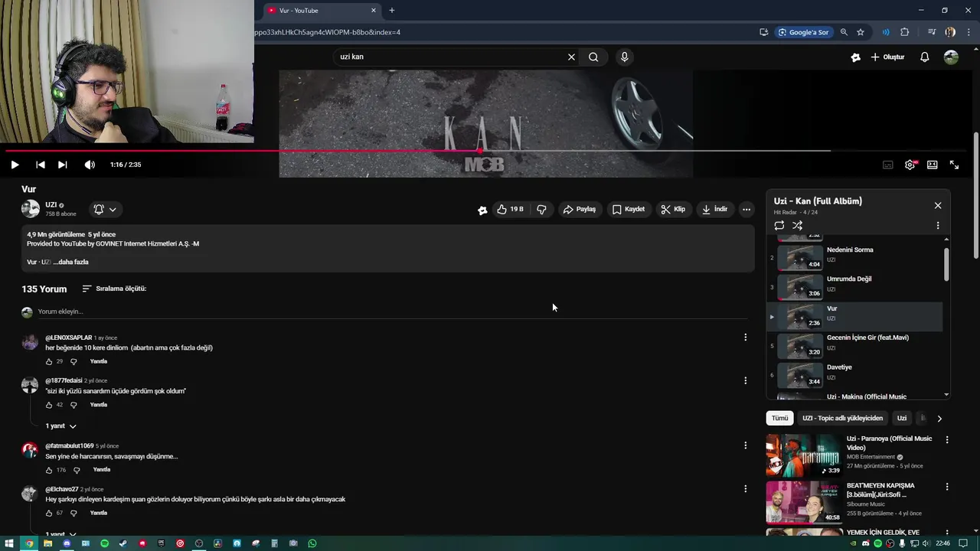Screen dimensions: 980x551
Task: Skip to the next video in playlist
Action: coord(63,165)
